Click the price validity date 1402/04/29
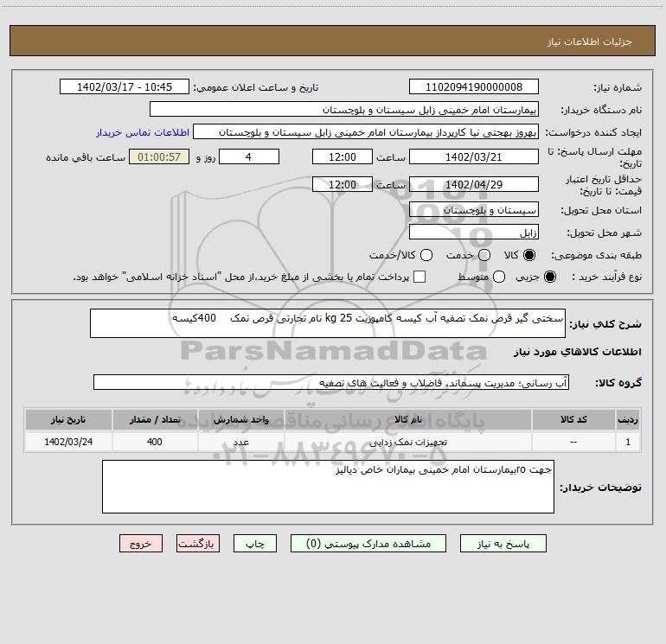Viewport: 666px width, 644px height. [x=474, y=184]
